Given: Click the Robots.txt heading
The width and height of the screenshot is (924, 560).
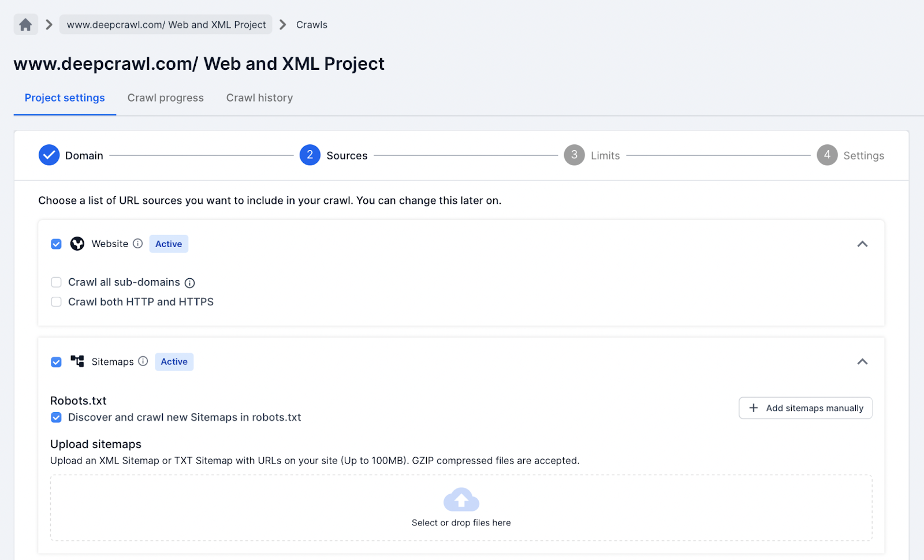Looking at the screenshot, I should click(x=79, y=401).
